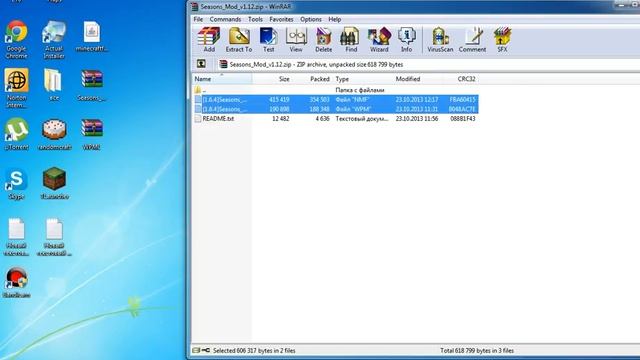Click the status bar drive icon
The width and height of the screenshot is (640, 360).
point(196,350)
